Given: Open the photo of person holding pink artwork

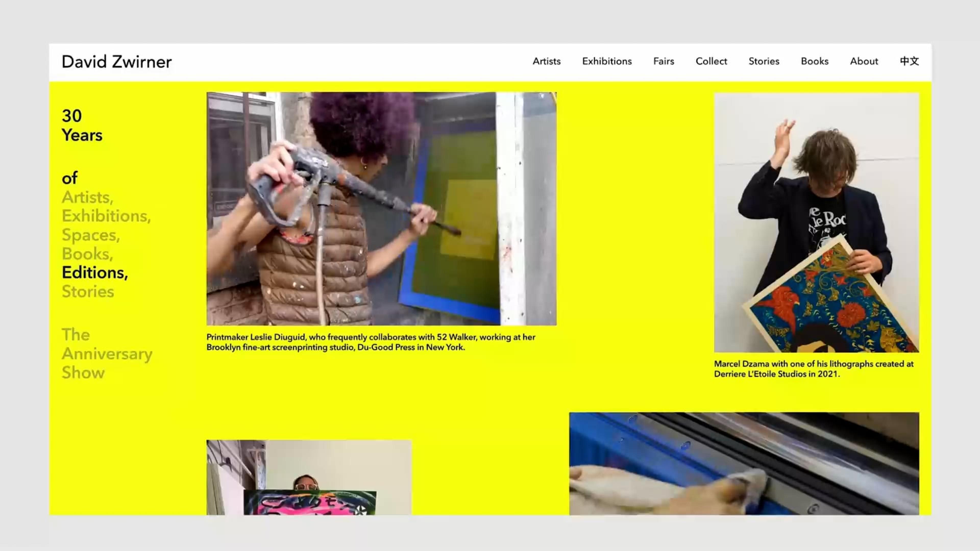Looking at the screenshot, I should coord(309,478).
